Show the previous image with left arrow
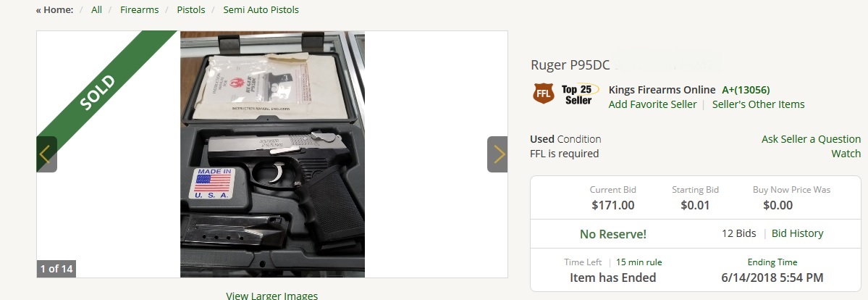The width and height of the screenshot is (868, 300). (x=46, y=154)
